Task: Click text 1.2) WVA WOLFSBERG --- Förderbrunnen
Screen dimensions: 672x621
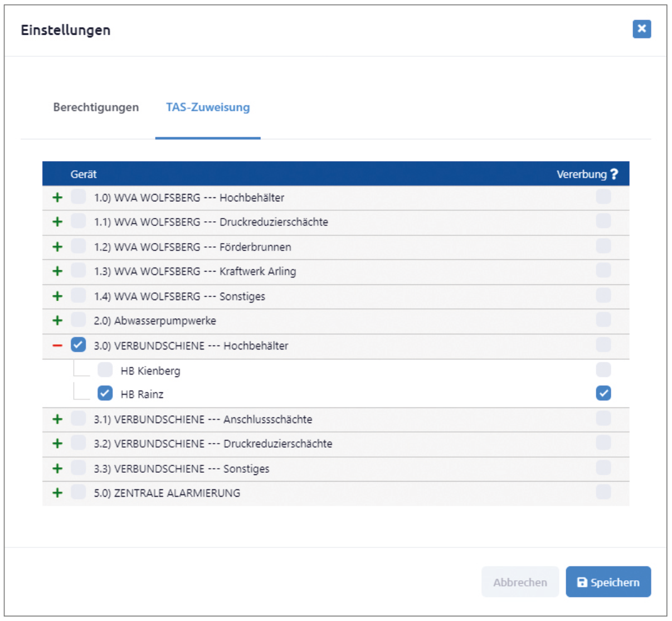Action: [192, 247]
